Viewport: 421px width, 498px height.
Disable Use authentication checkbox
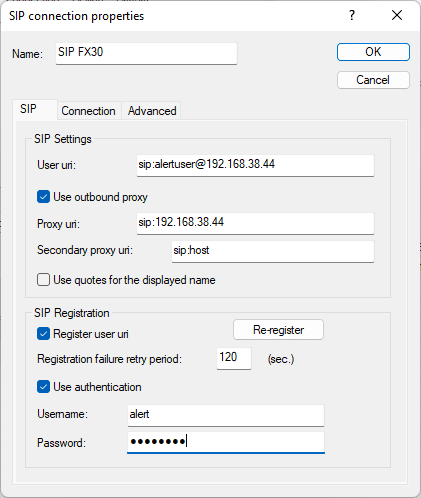[43, 387]
